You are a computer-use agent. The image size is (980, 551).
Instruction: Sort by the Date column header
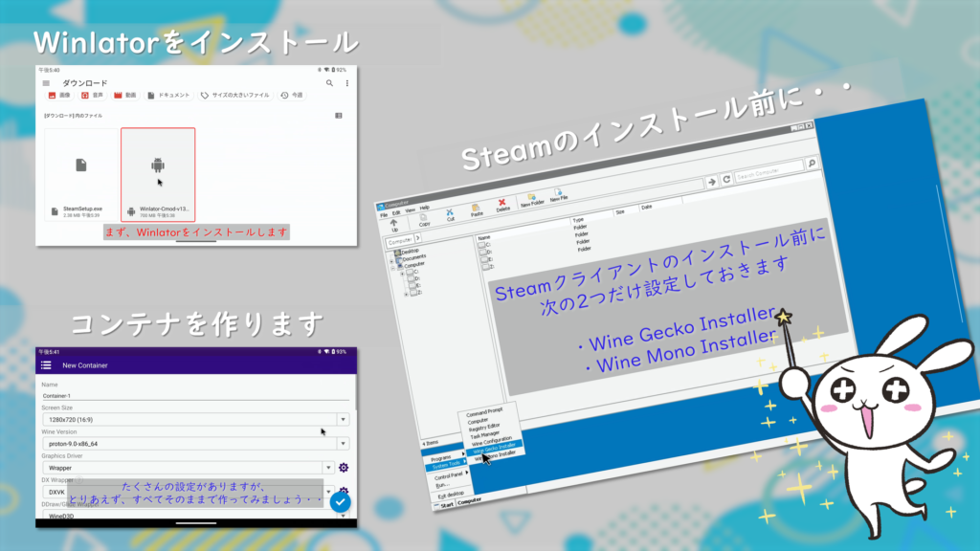(646, 207)
